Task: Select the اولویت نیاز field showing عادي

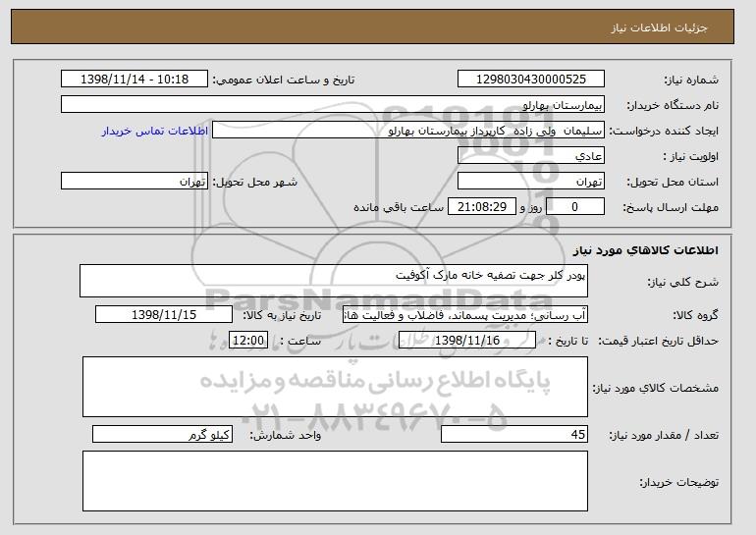Action: (531, 156)
